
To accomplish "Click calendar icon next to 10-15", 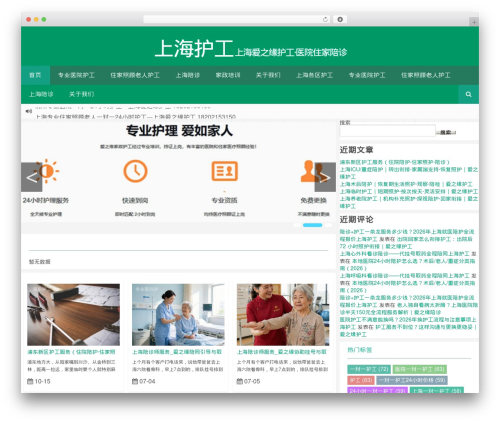I will pyautogui.click(x=30, y=381).
